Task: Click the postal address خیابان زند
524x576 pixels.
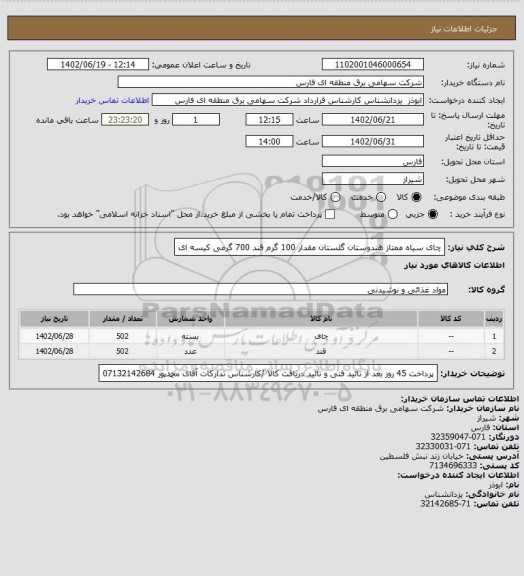Action: pos(421,456)
